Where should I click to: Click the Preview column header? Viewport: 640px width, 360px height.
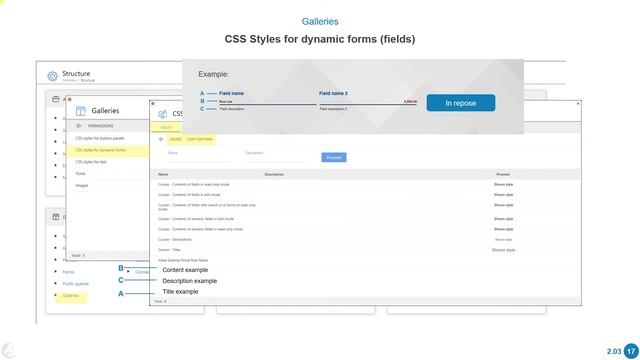(503, 175)
